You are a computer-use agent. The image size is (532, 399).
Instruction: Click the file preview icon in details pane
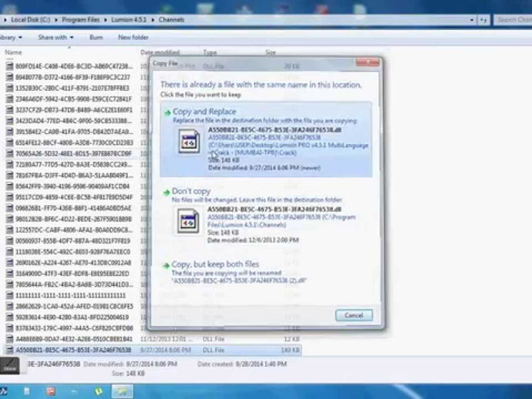pos(9,365)
